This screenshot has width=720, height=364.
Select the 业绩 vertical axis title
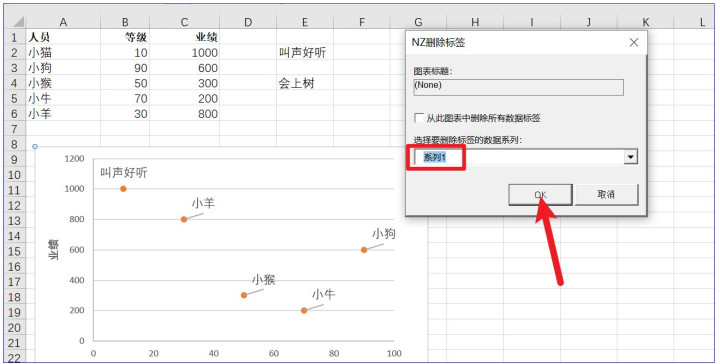pos(54,250)
